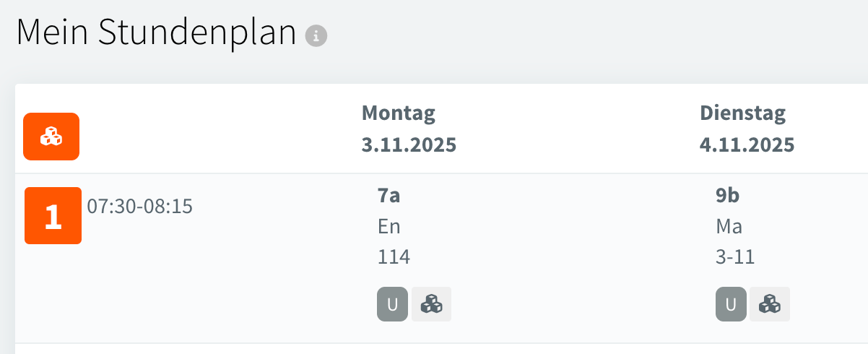Open the cubes icon under Monday's 7a lesson
Viewport: 868px width, 354px height.
coord(432,304)
